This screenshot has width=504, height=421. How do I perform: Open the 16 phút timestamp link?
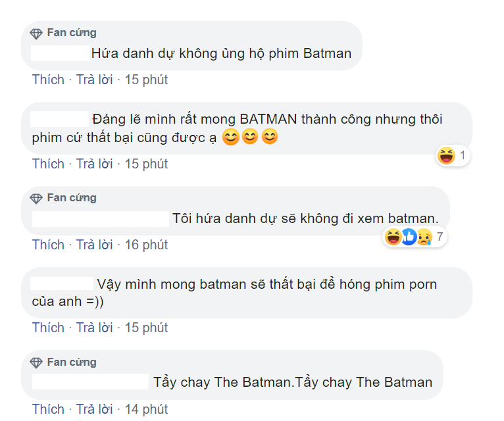tap(146, 245)
